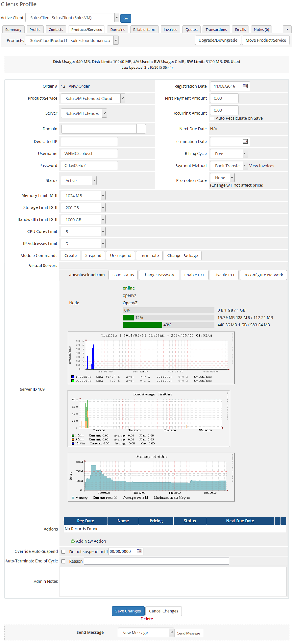
Task: Open the Payment Method dropdown
Action: (229, 166)
